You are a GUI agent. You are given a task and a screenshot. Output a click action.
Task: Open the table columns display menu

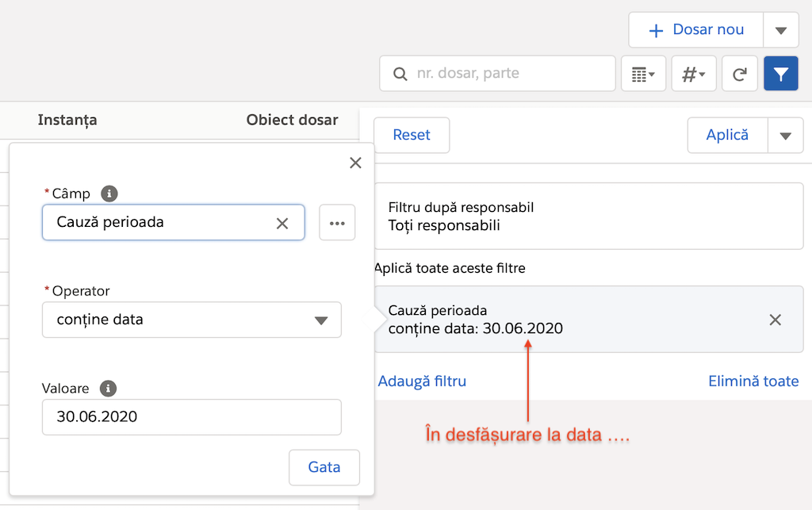point(643,74)
